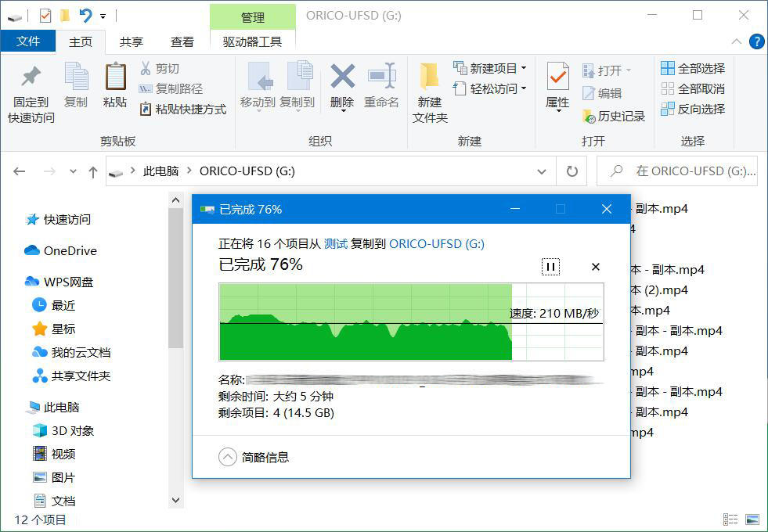The height and width of the screenshot is (532, 768).
Task: Open Move to (移动到) menu
Action: click(258, 87)
